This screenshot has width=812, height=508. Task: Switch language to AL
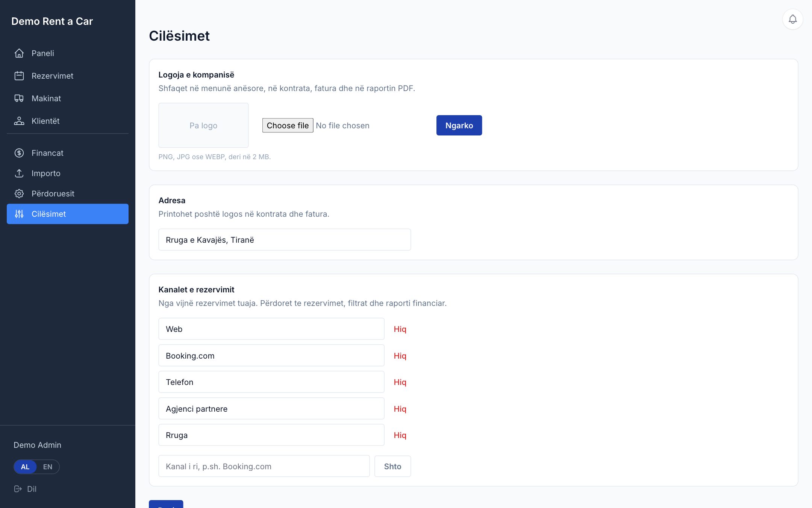point(25,467)
